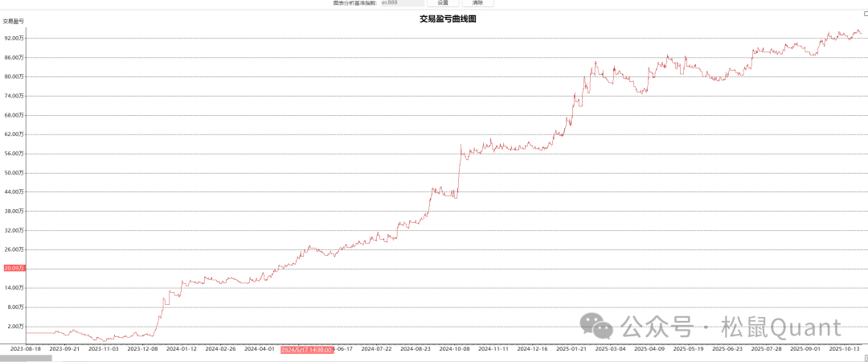This screenshot has width=868, height=362.
Task: Click the WeChat logo in the watermark
Action: (594, 326)
